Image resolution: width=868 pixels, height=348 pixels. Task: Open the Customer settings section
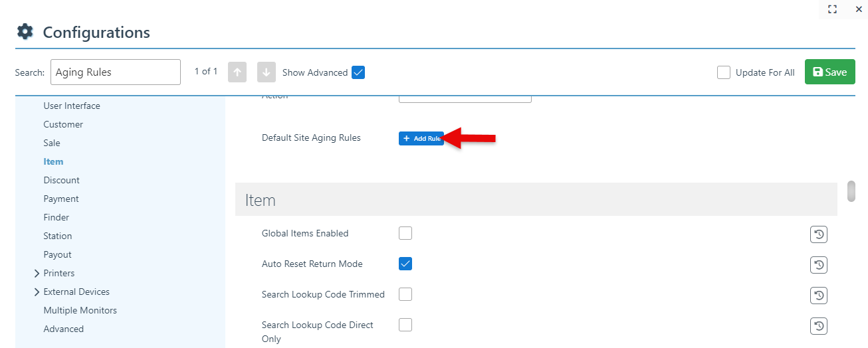pos(63,124)
